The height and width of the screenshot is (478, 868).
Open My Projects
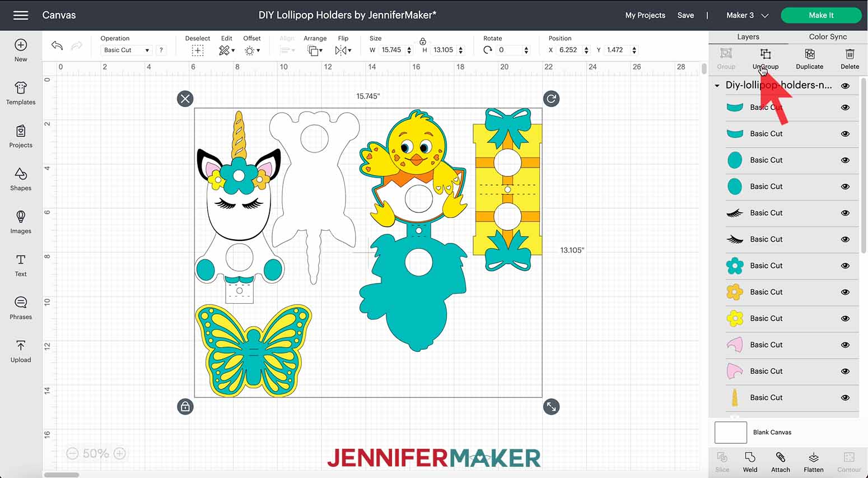pyautogui.click(x=645, y=15)
